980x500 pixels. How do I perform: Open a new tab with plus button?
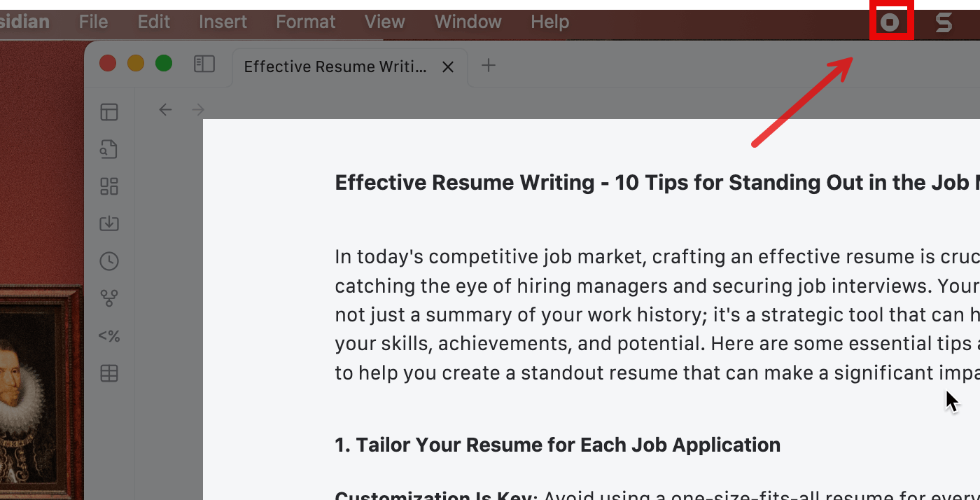[489, 65]
